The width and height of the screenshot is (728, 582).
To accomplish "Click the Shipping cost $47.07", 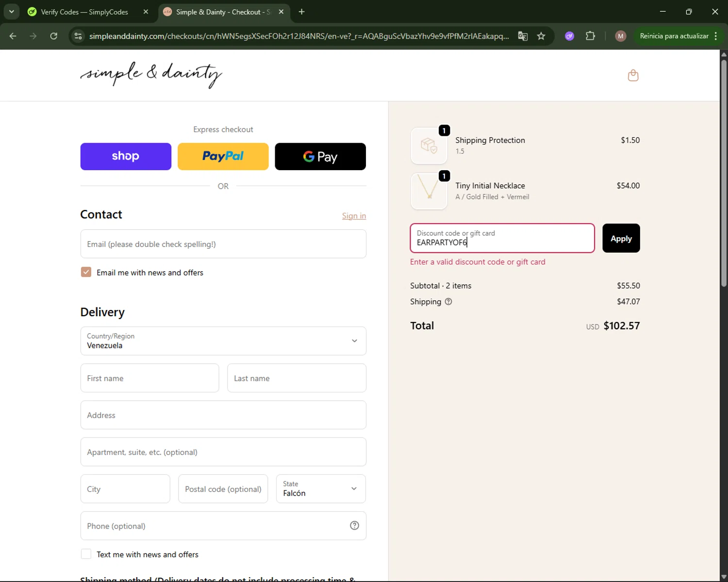I will (x=629, y=301).
